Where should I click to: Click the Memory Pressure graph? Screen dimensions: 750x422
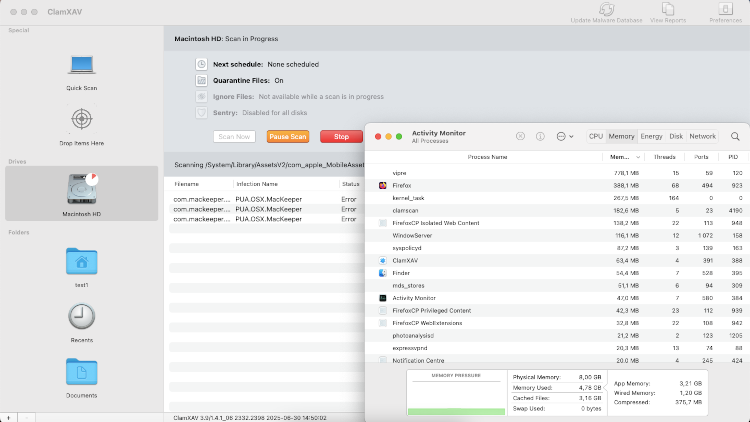click(456, 392)
